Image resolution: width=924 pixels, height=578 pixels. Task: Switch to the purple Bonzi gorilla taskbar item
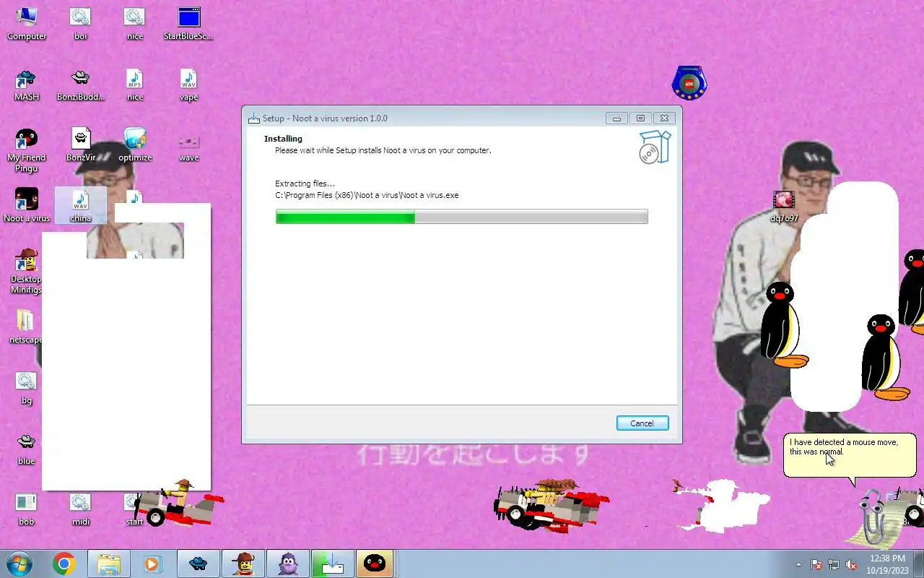[287, 564]
